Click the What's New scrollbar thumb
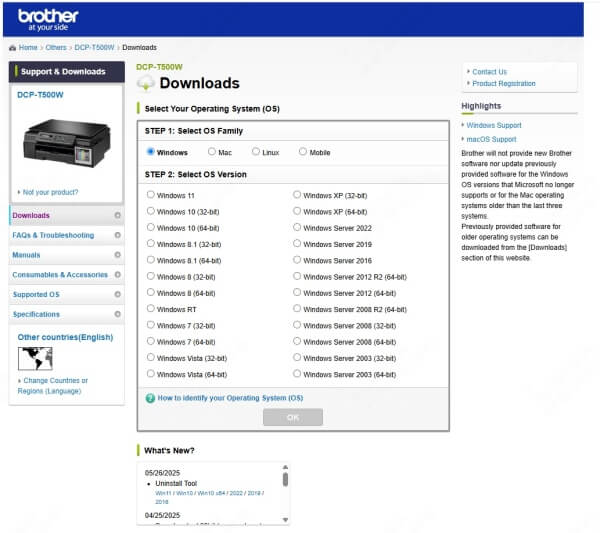The height and width of the screenshot is (533, 600). point(285,479)
